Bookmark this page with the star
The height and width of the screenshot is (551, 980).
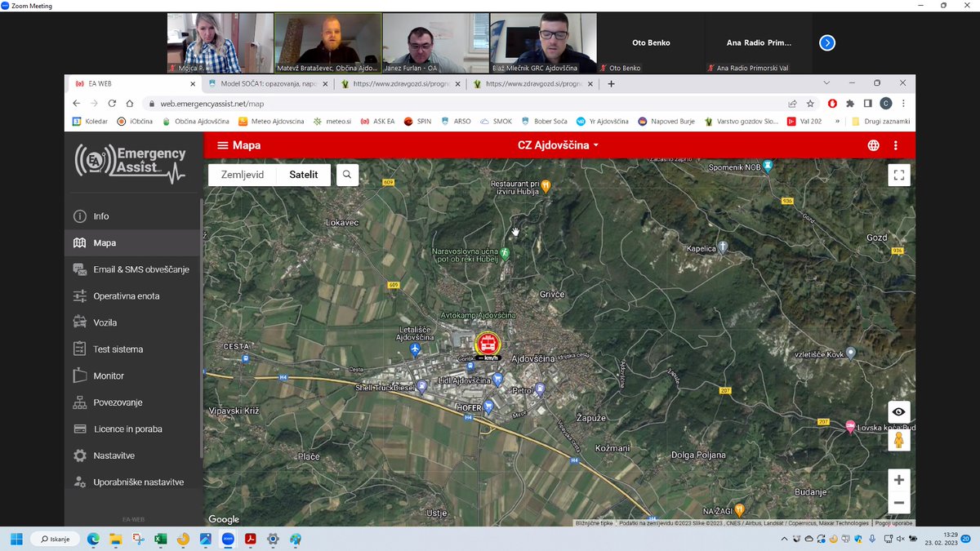pos(810,104)
